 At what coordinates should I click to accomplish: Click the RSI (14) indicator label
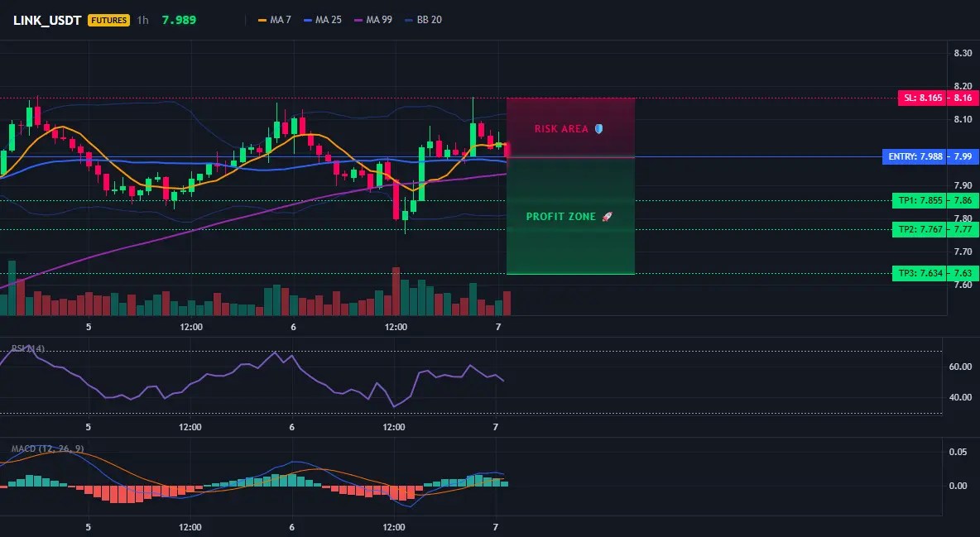point(28,348)
